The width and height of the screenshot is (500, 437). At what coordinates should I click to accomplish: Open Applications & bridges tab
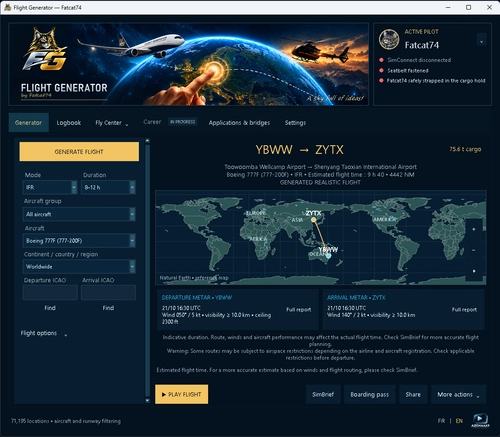point(239,123)
